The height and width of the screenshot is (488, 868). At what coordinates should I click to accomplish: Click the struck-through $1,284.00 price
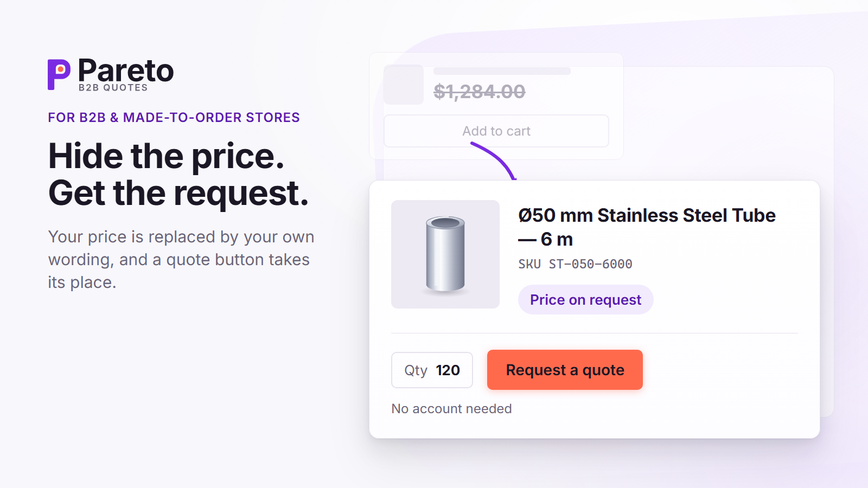pos(480,92)
